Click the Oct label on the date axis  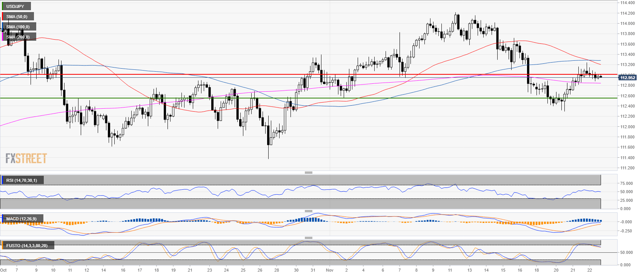pyautogui.click(x=3, y=270)
